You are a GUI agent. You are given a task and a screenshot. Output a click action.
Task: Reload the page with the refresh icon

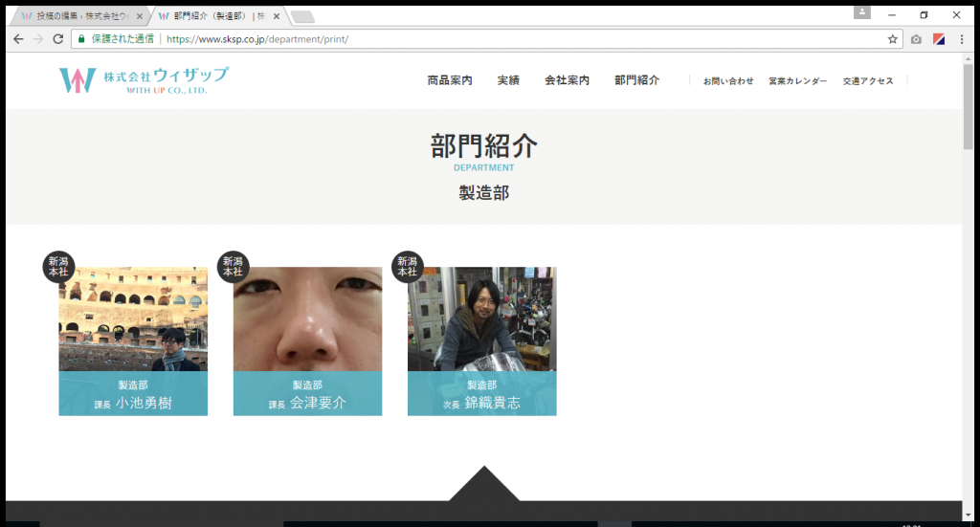point(58,39)
